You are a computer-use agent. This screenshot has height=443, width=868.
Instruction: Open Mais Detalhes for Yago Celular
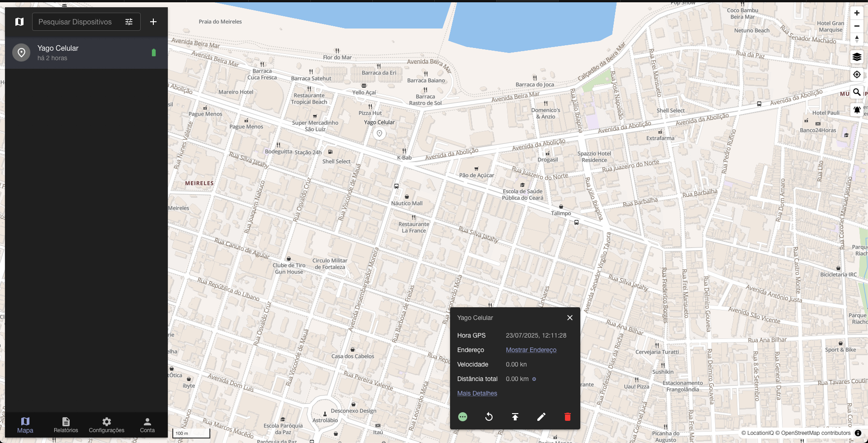click(x=477, y=393)
